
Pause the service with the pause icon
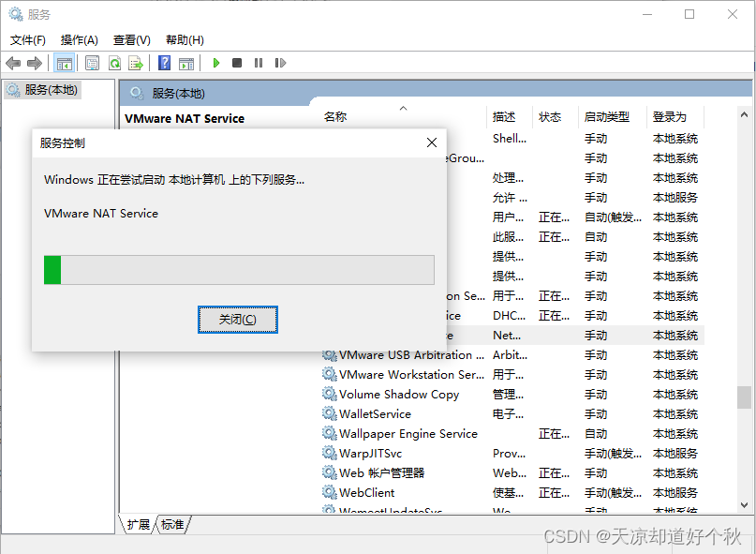pyautogui.click(x=259, y=63)
